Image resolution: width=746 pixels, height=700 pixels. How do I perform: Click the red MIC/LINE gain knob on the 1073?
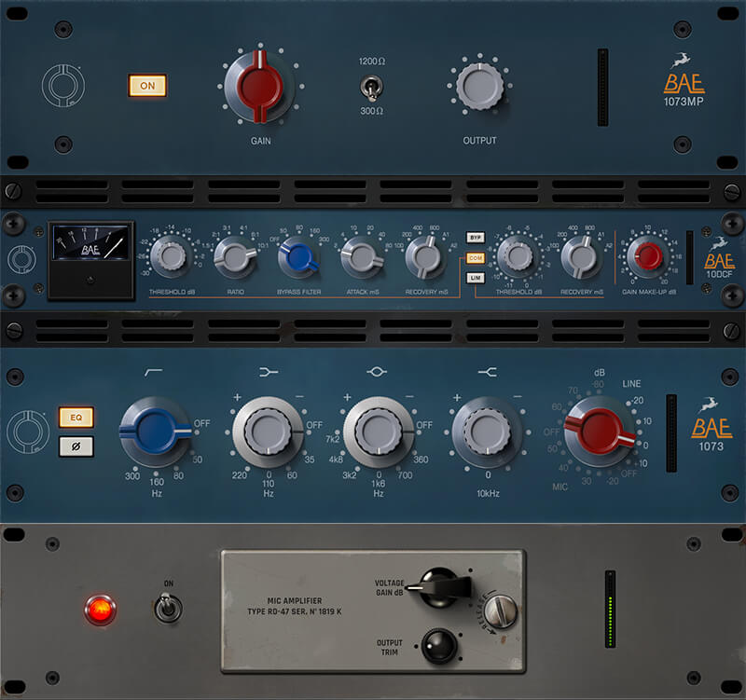click(600, 432)
